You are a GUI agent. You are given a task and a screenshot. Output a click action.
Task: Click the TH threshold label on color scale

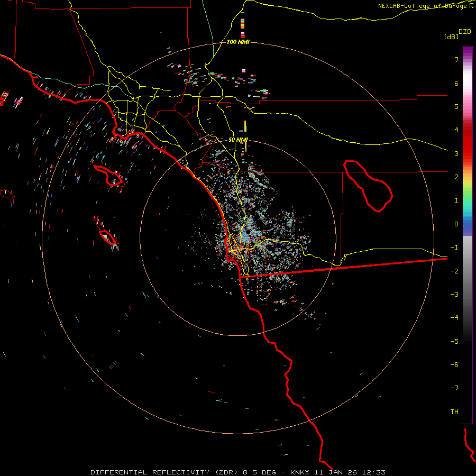tap(454, 412)
